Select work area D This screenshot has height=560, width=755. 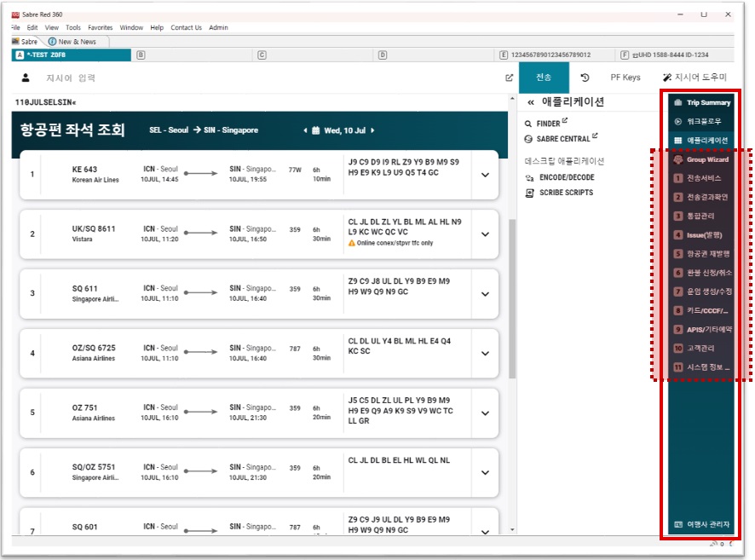point(434,55)
